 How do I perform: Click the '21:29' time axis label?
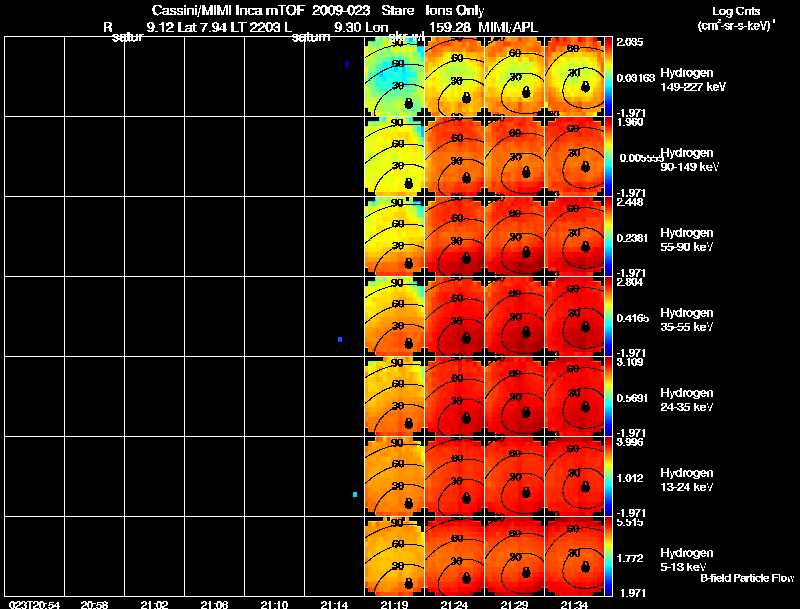coord(514,604)
